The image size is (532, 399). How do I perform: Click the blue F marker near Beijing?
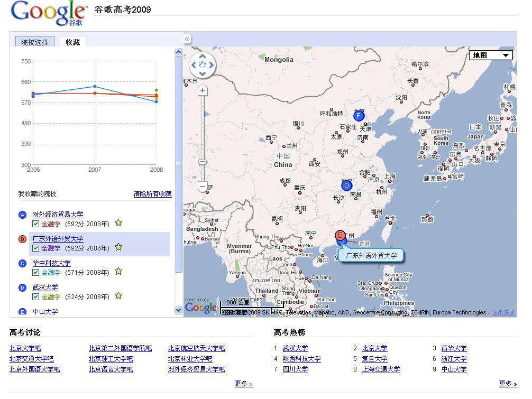[359, 116]
